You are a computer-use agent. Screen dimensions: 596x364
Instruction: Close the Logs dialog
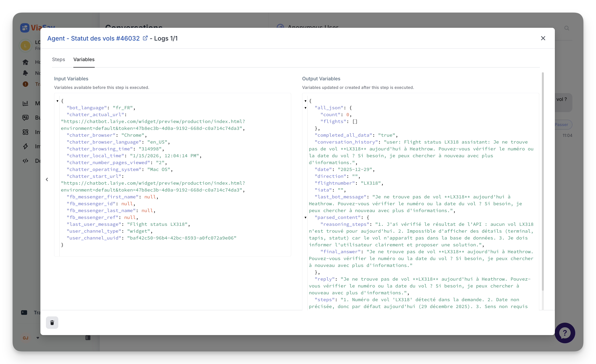point(543,38)
